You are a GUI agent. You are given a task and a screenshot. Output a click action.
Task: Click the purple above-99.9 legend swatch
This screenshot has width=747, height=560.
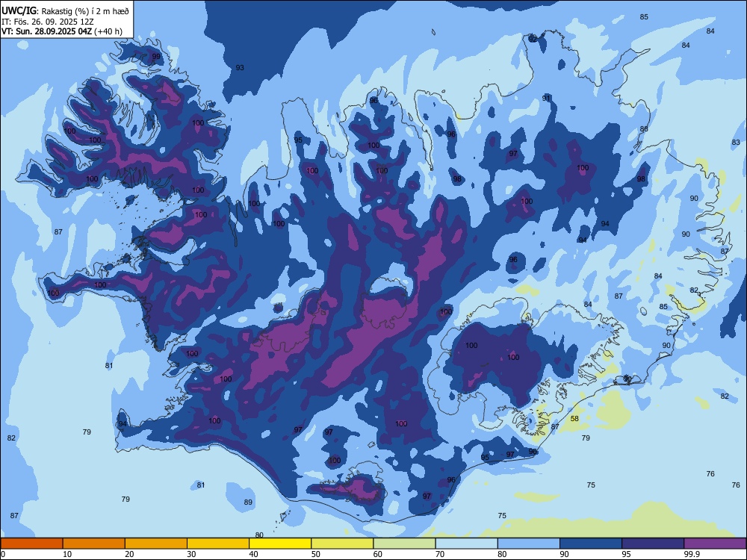(x=715, y=544)
